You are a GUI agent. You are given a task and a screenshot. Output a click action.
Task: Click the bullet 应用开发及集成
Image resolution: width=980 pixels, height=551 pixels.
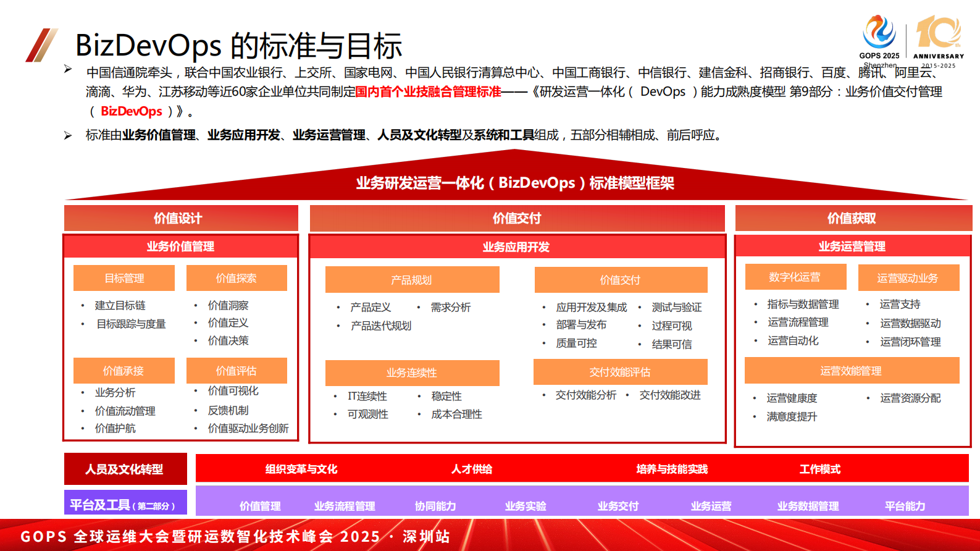click(592, 307)
